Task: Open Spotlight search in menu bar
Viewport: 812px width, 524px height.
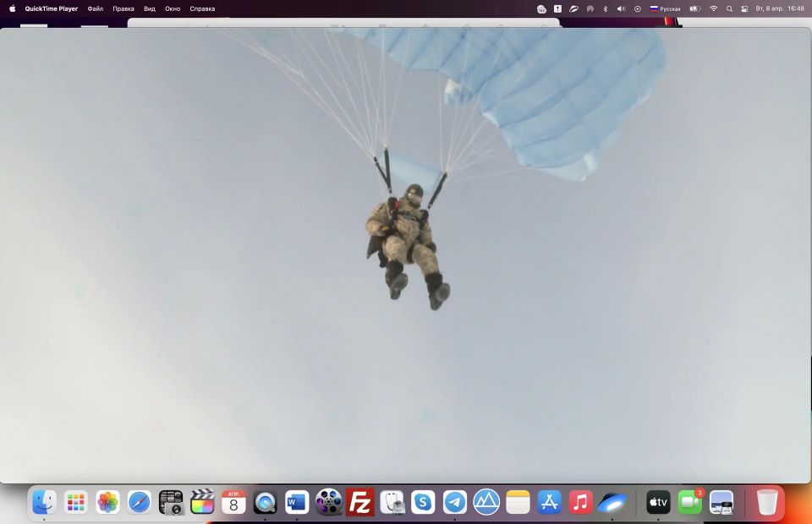Action: click(729, 8)
